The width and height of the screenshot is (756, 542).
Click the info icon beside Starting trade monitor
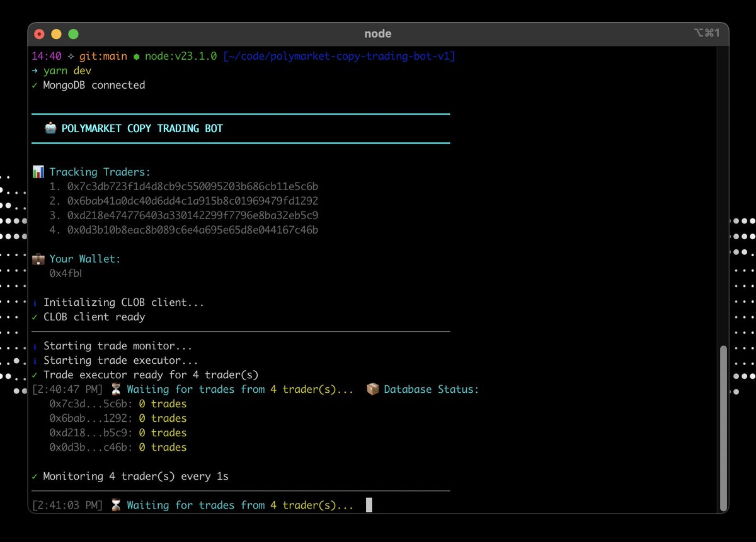coord(35,346)
